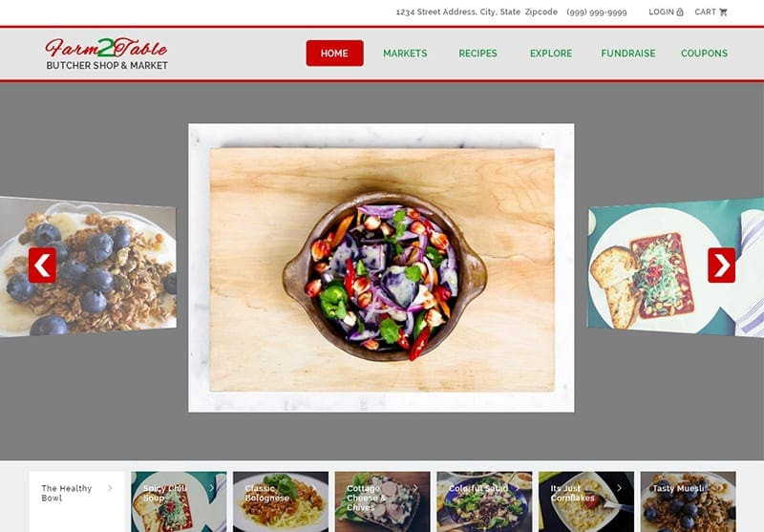Advance carousel with right arrow button

tap(722, 265)
